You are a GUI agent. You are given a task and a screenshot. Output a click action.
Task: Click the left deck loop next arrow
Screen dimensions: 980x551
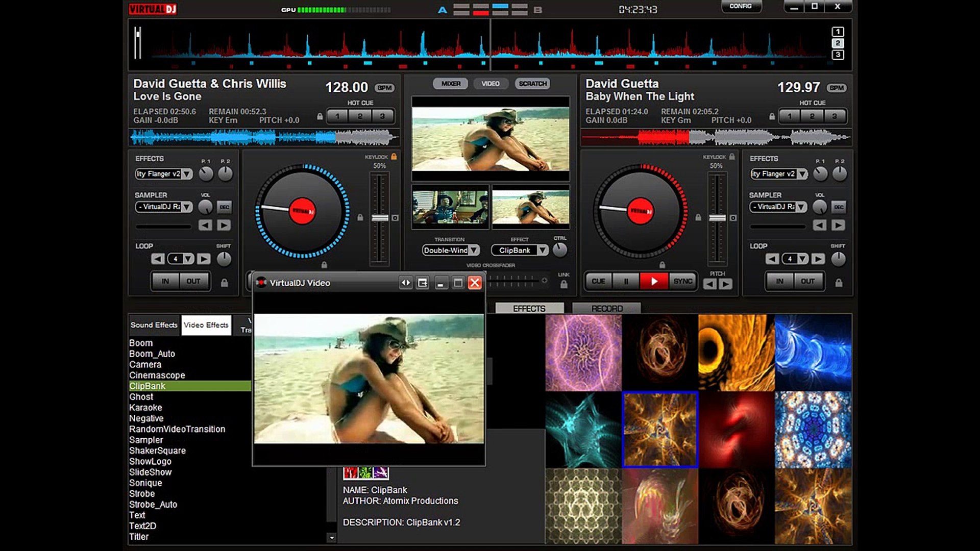point(204,259)
